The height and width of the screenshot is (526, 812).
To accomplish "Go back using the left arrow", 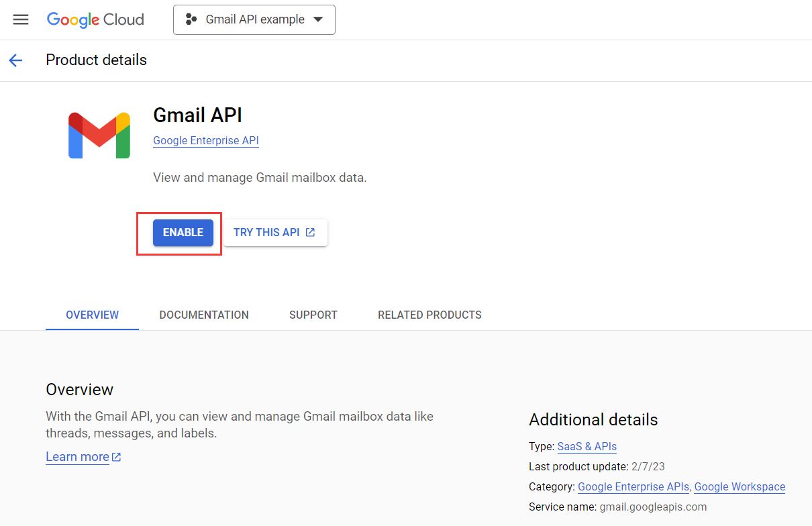I will pos(15,60).
